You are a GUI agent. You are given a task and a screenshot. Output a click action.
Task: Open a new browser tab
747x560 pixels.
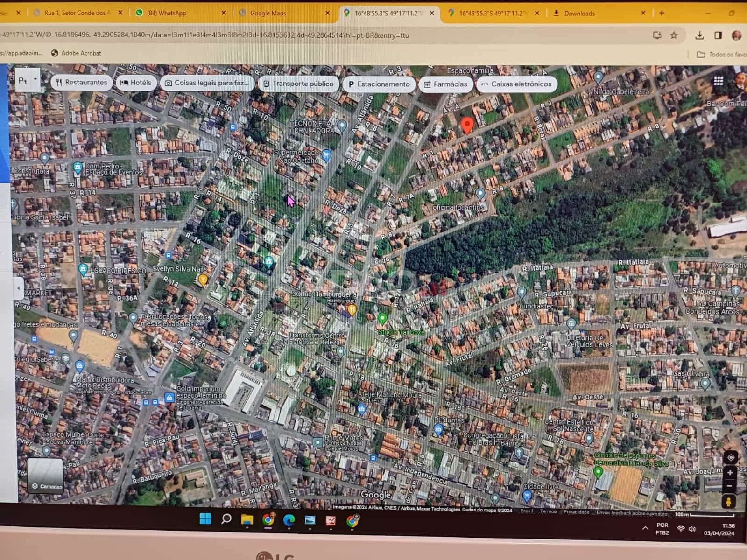[662, 13]
